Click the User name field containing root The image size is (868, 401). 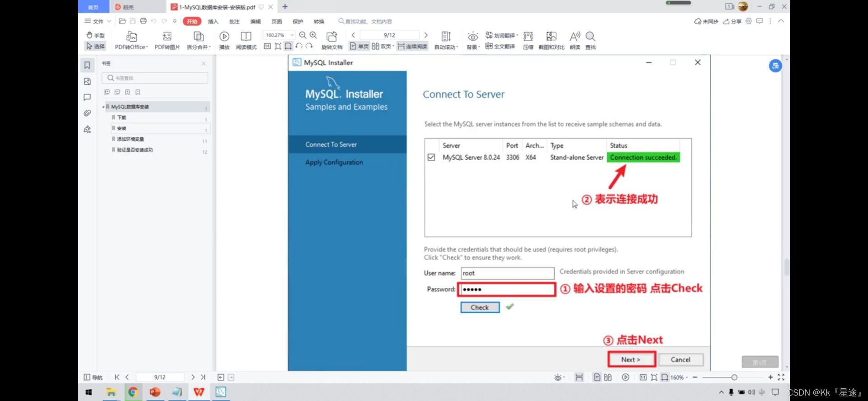pyautogui.click(x=508, y=273)
